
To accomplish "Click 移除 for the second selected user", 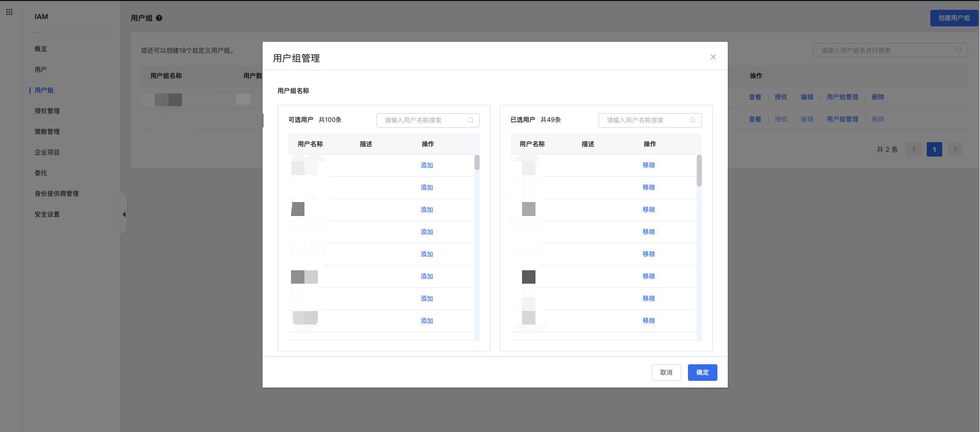I will tap(649, 188).
